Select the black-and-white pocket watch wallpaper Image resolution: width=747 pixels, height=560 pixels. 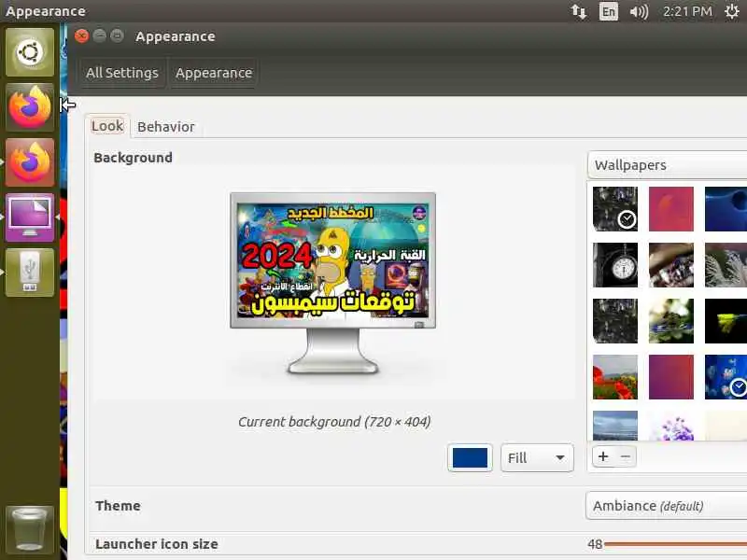(x=615, y=265)
